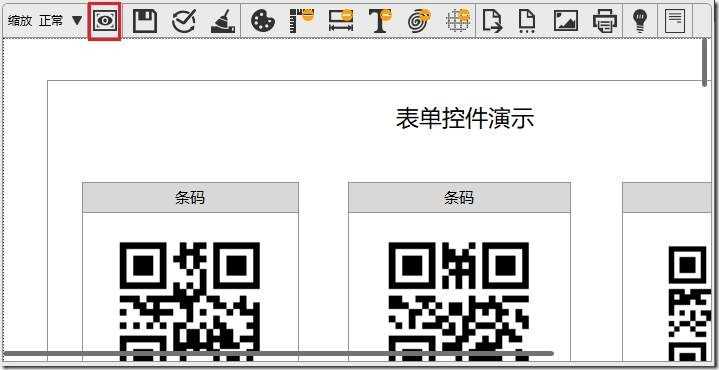This screenshot has width=719, height=370.
Task: Toggle the eye preview icon
Action: 105,21
